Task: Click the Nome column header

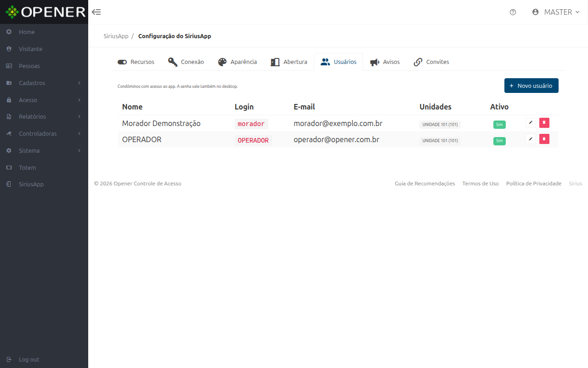Action: click(x=132, y=107)
